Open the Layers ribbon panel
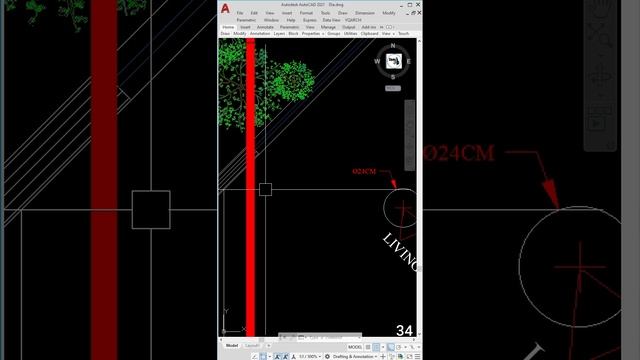The width and height of the screenshot is (640, 360). 279,33
